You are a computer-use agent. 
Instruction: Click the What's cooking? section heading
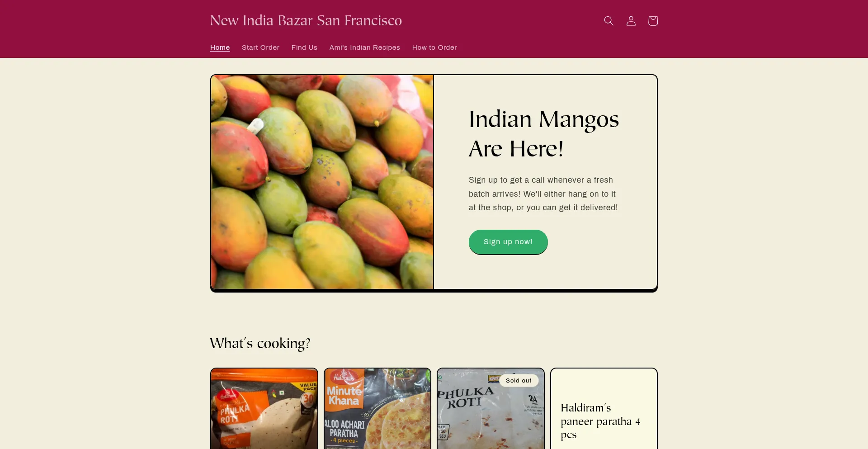(260, 343)
